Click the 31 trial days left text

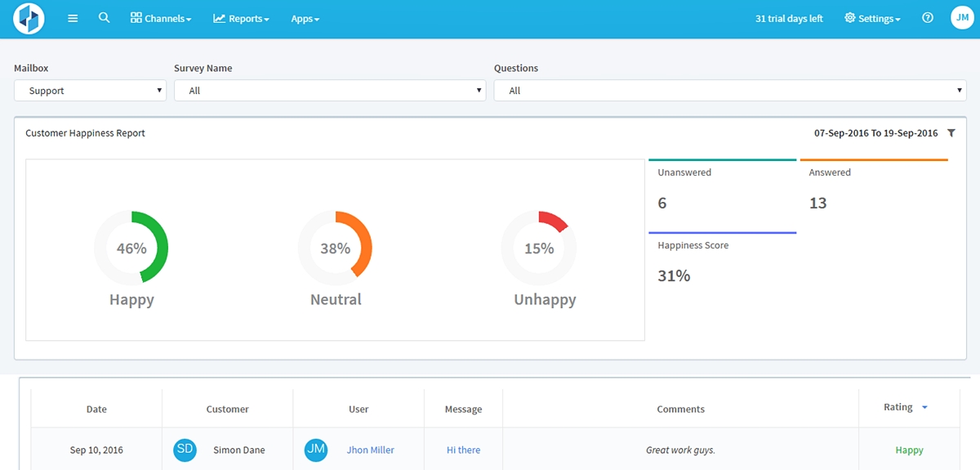(x=789, y=18)
